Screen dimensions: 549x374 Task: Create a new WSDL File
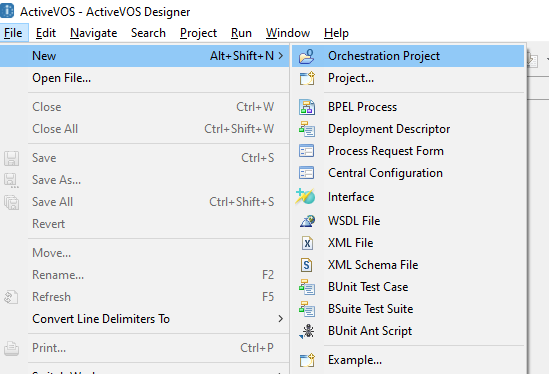[x=408, y=221]
